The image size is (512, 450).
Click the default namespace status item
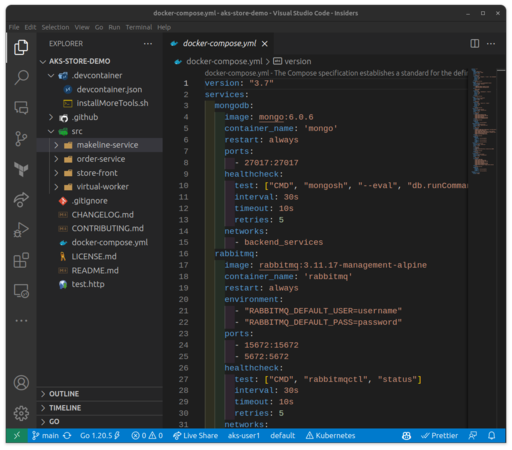point(283,436)
